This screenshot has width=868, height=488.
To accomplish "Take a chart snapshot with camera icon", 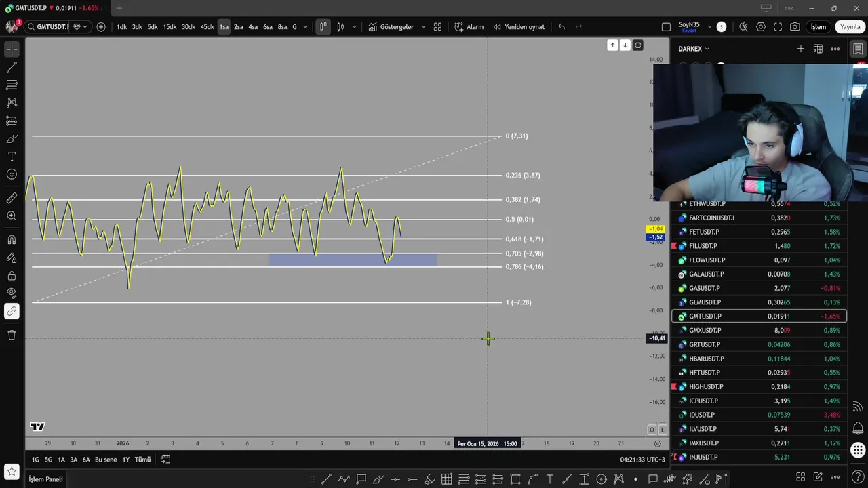I will tap(795, 27).
